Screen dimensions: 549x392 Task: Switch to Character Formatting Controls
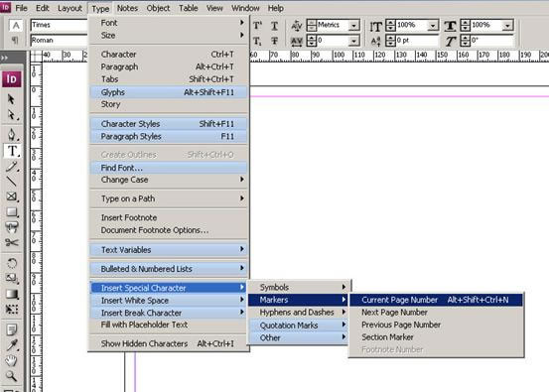pyautogui.click(x=16, y=25)
